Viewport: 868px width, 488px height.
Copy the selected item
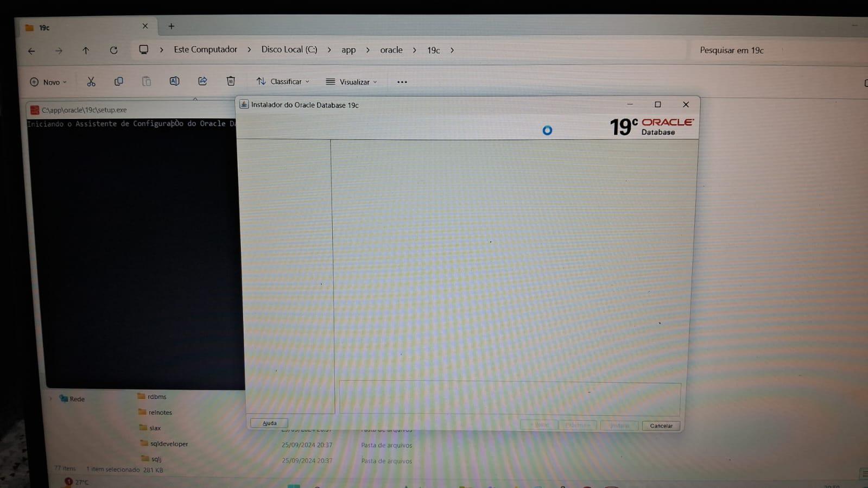(x=118, y=81)
